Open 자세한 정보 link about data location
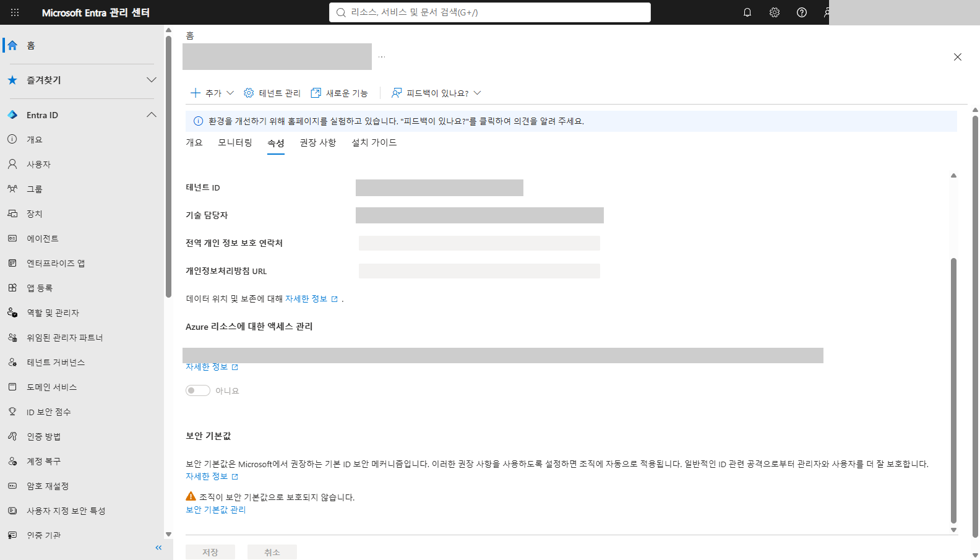 pyautogui.click(x=311, y=299)
